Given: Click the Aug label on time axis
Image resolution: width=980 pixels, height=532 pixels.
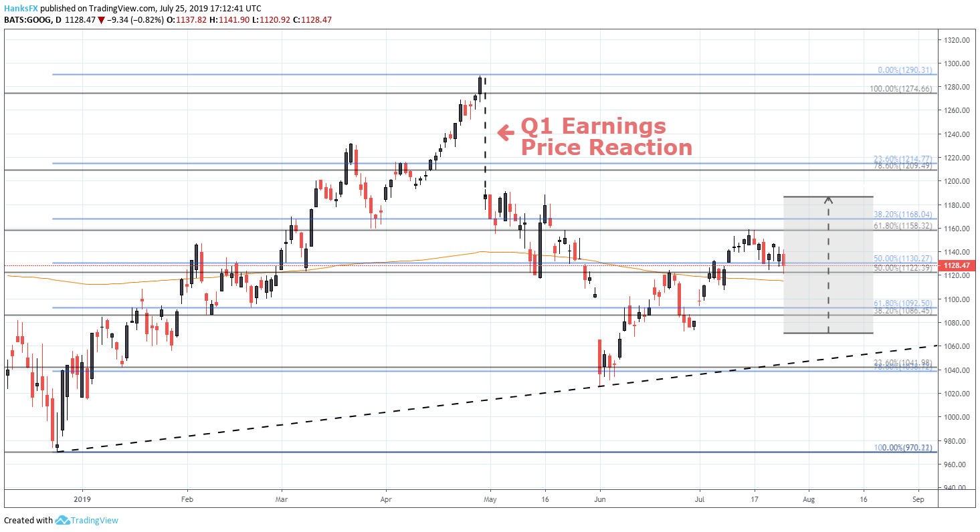Looking at the screenshot, I should coord(807,498).
